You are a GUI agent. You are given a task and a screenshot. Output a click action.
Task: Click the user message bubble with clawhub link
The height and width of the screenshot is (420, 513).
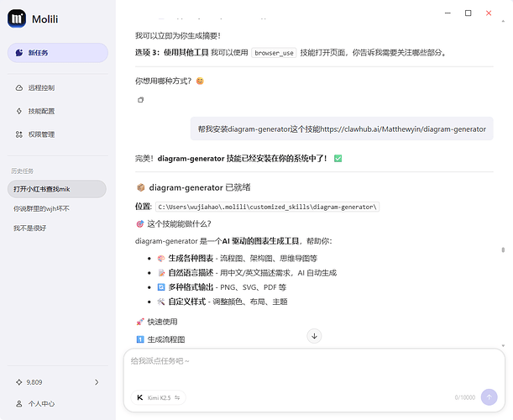pyautogui.click(x=342, y=129)
